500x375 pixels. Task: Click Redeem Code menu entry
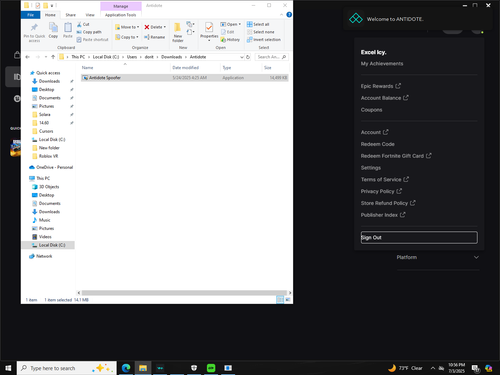pyautogui.click(x=378, y=144)
